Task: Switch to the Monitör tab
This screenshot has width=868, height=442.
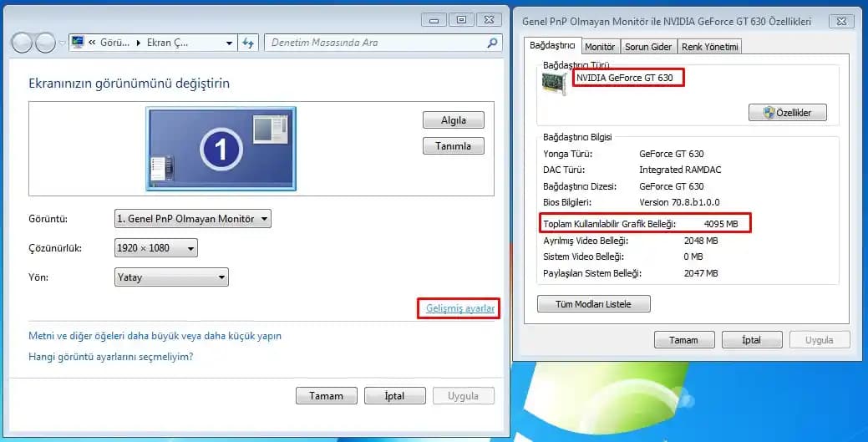Action: (x=600, y=47)
